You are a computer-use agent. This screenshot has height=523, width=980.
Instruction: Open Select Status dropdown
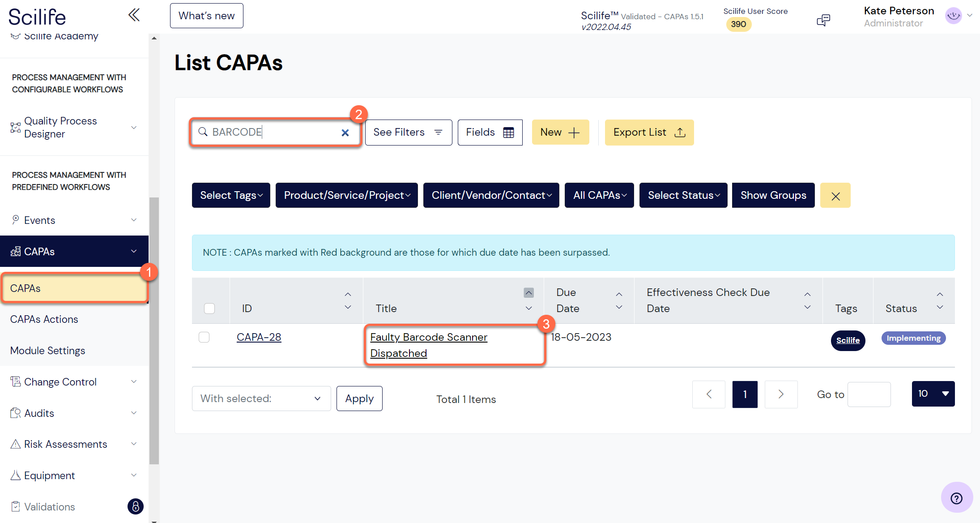(x=683, y=196)
